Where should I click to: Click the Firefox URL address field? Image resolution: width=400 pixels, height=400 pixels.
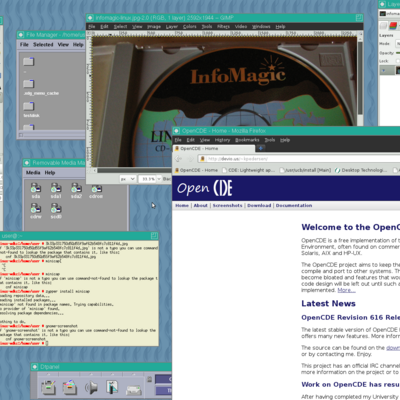point(300,159)
